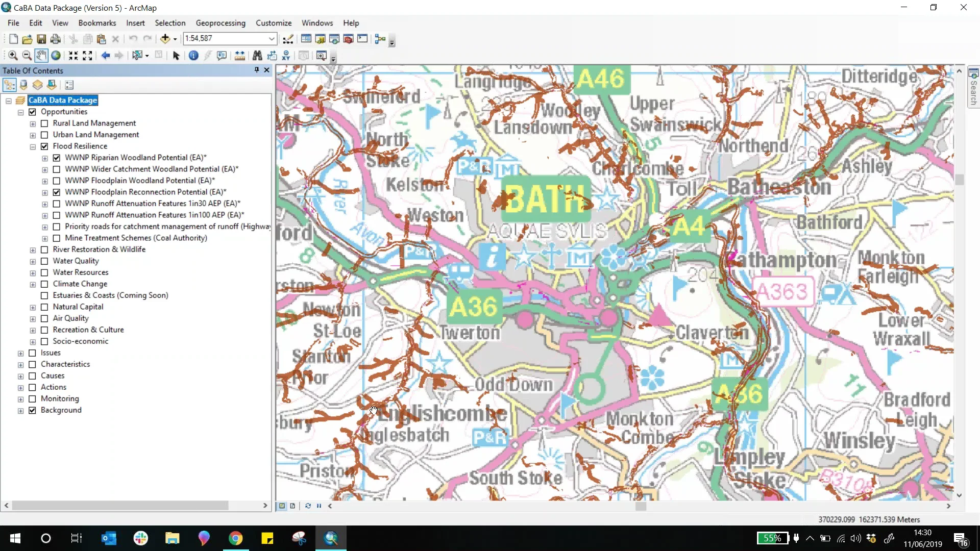
Task: Activate the Identify tool
Action: click(x=193, y=56)
